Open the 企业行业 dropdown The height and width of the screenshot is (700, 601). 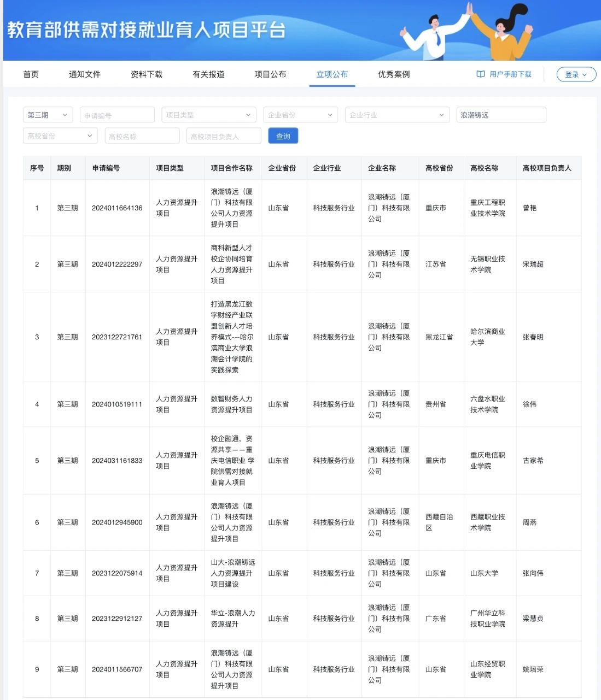pos(396,115)
